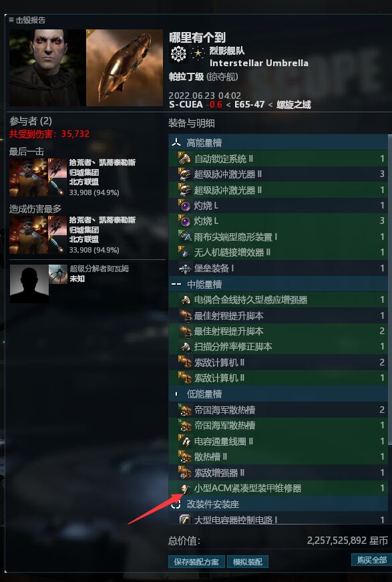The height and width of the screenshot is (582, 392).
Task: Click the alliance star icon next to 烈影舰队
Action: [x=198, y=53]
